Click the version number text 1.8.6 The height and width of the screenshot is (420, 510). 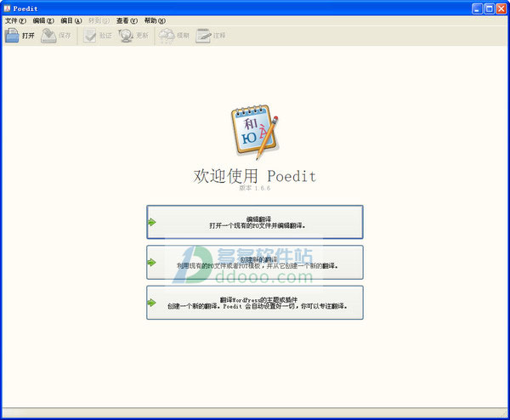coord(263,188)
